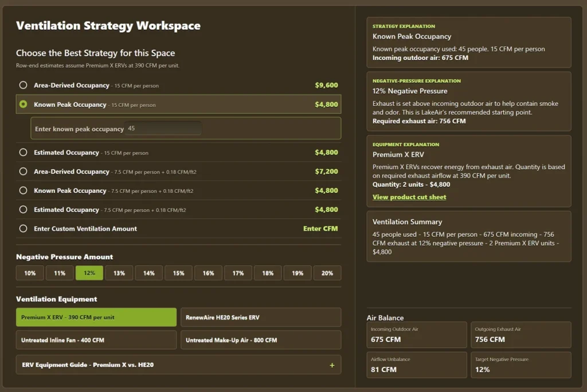The height and width of the screenshot is (392, 587).
Task: Select RenewAire HE20 Series ERV equipment
Action: click(261, 317)
